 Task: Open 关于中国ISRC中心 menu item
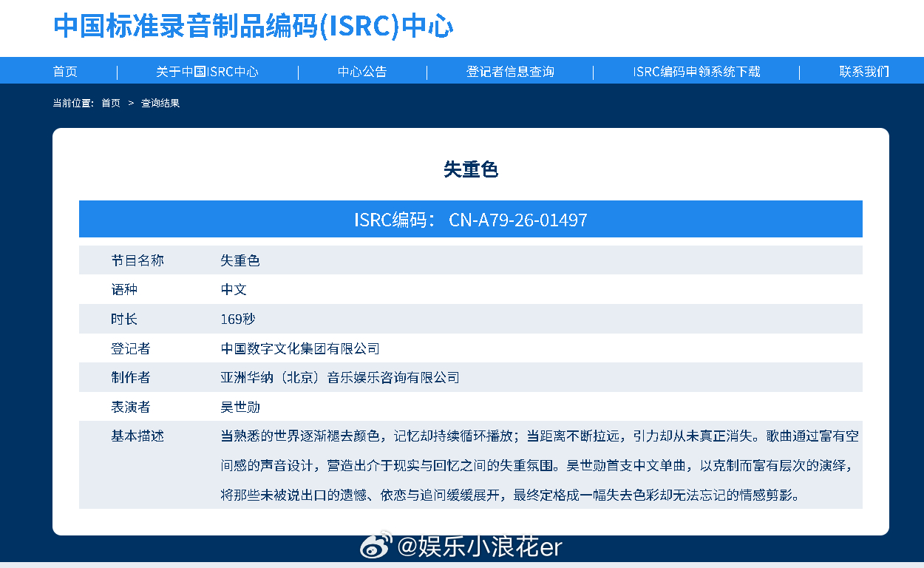pyautogui.click(x=207, y=72)
